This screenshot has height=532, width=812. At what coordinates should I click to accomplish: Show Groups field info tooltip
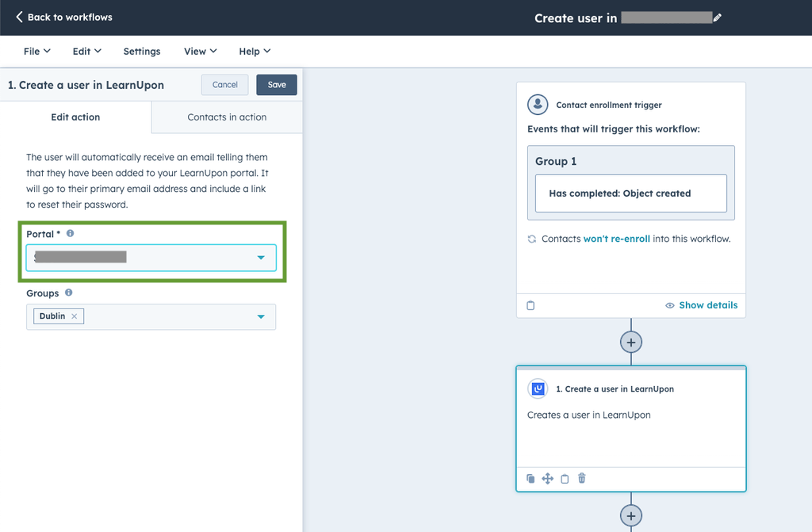[68, 293]
